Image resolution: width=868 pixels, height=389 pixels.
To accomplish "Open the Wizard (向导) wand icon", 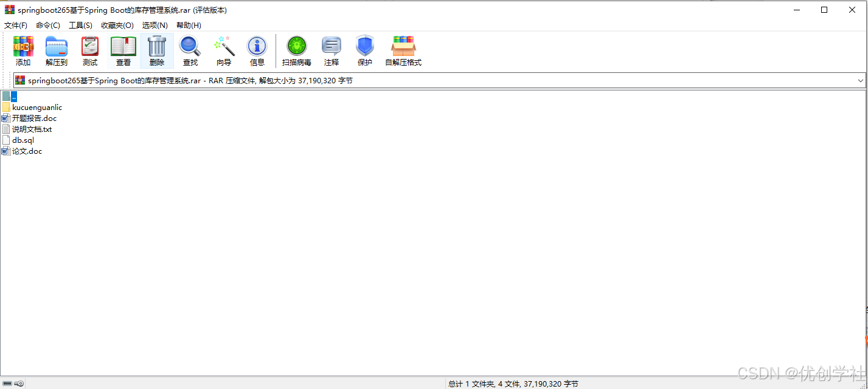I will click(224, 46).
